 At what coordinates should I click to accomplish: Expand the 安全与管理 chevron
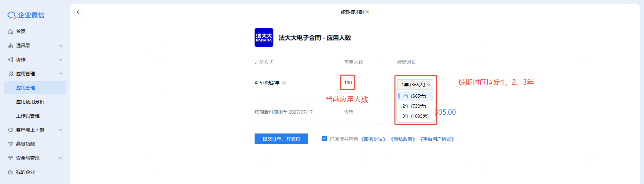coord(61,158)
